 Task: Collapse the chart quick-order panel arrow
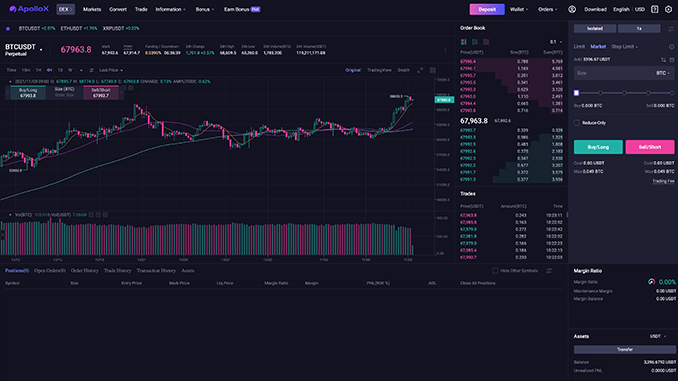pos(122,93)
